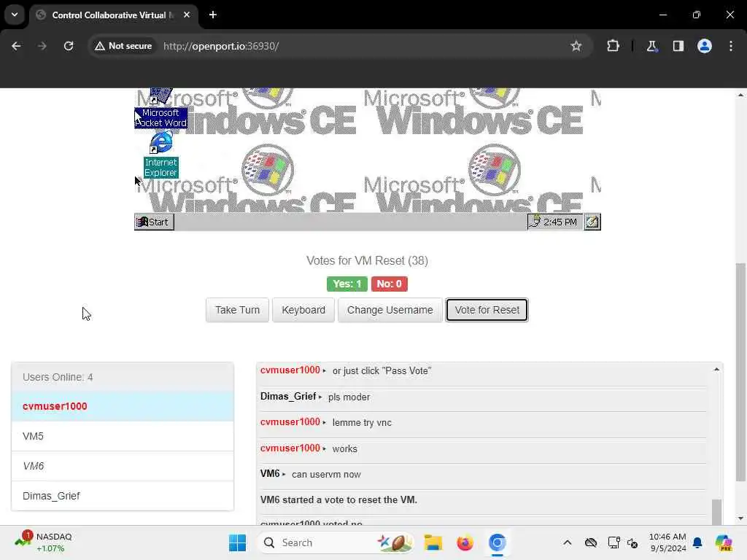Click chat message 'or just click "Pass Vote"'
The width and height of the screenshot is (747, 560).
click(382, 371)
